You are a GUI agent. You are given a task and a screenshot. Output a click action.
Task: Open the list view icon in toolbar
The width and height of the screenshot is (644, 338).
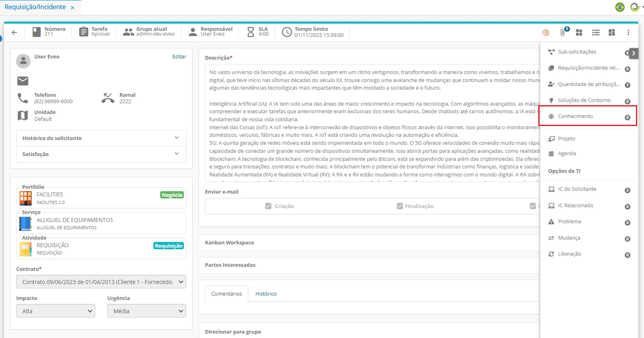tap(596, 33)
